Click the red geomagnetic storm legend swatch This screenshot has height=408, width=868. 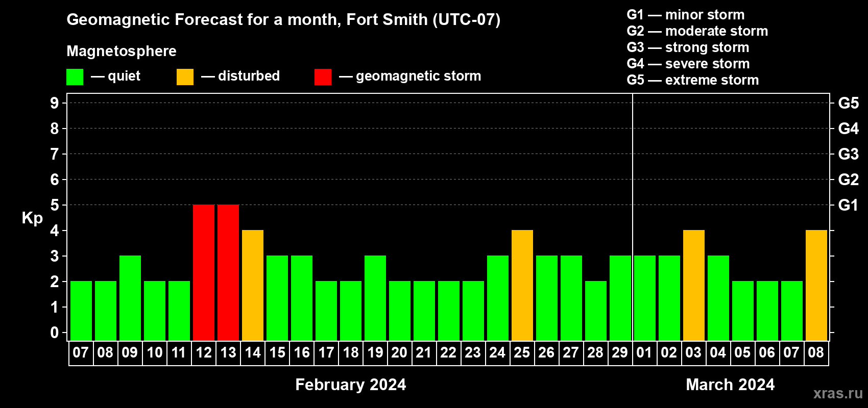point(323,77)
